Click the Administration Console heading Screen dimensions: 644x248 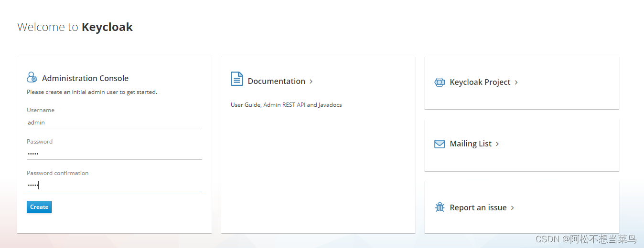tap(85, 78)
